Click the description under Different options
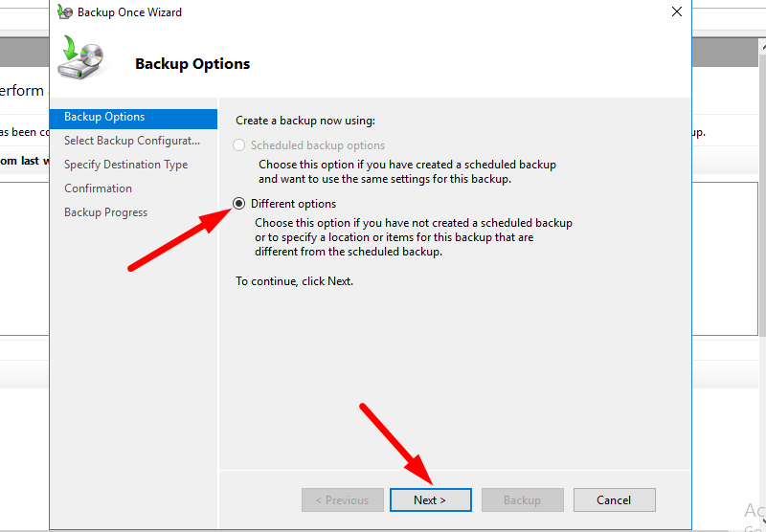 413,237
